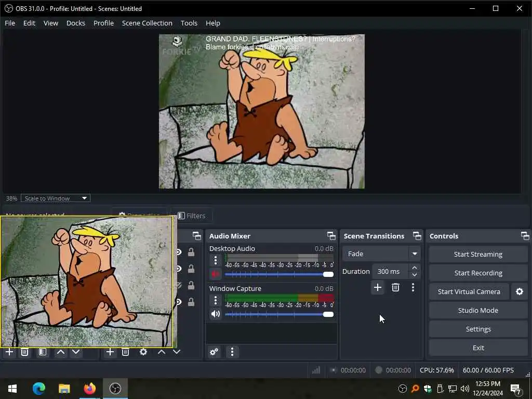The image size is (532, 399).
Task: Remove selected source with trash icon
Action: [125, 352]
